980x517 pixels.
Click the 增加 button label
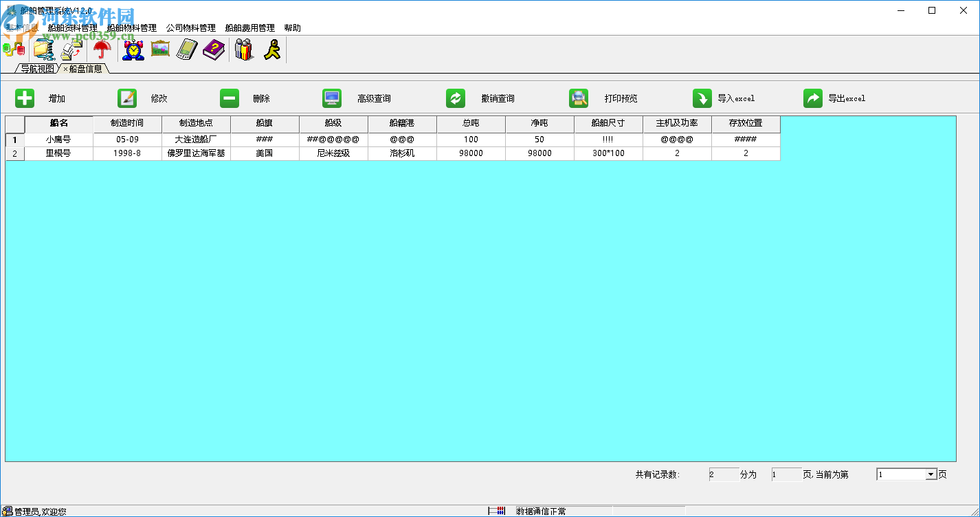(57, 99)
